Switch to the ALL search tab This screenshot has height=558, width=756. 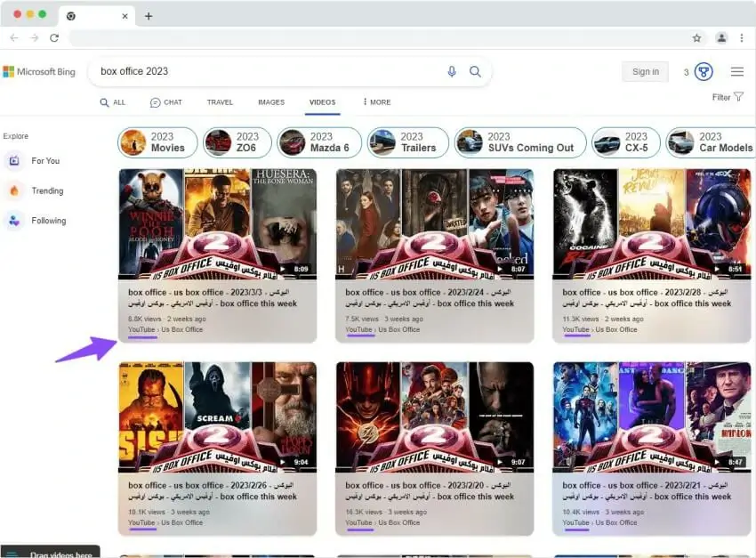coord(113,102)
